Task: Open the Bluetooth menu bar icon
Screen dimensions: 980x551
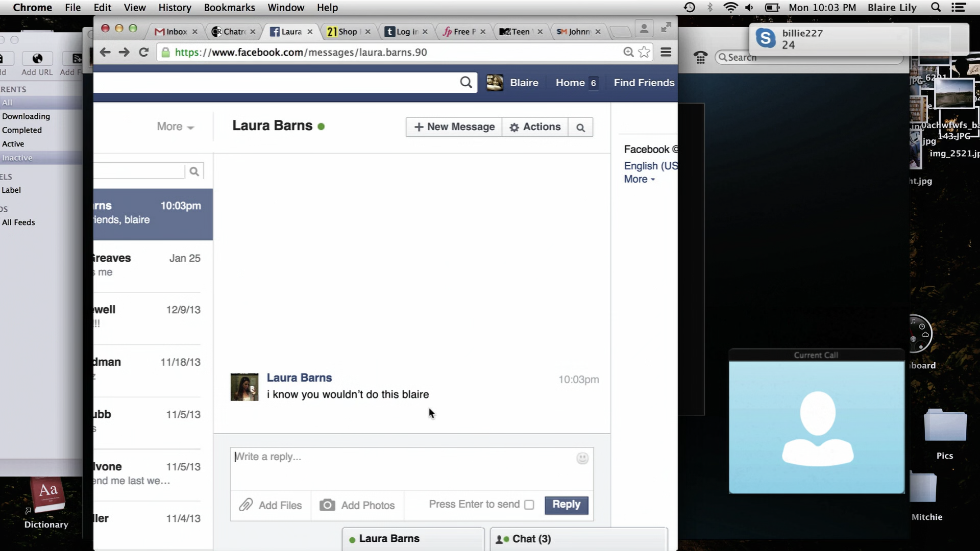Action: pos(709,7)
